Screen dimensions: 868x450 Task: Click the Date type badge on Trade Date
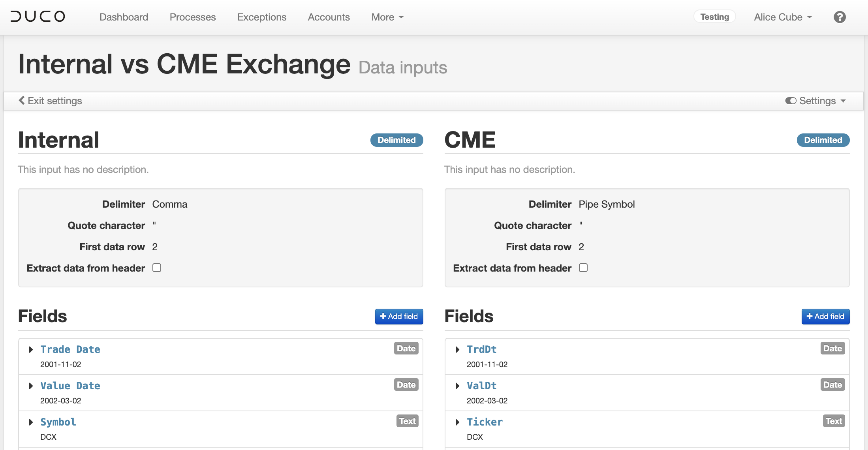(x=406, y=348)
